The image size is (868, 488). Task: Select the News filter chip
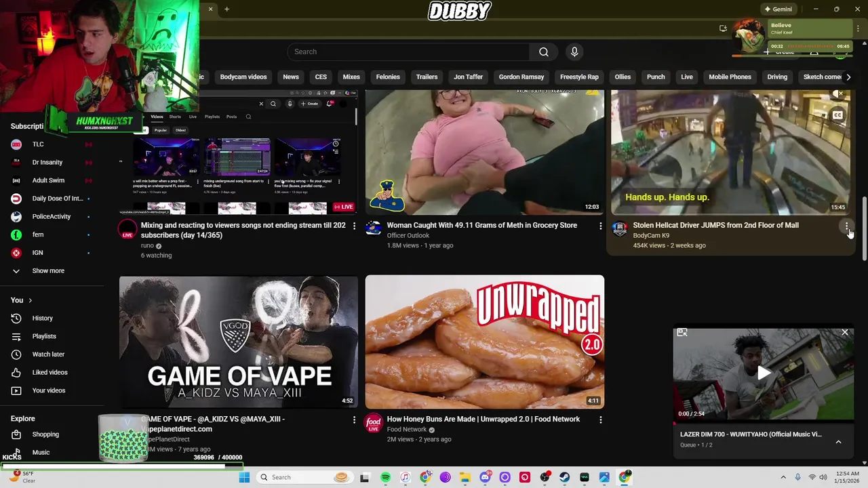[x=291, y=77]
